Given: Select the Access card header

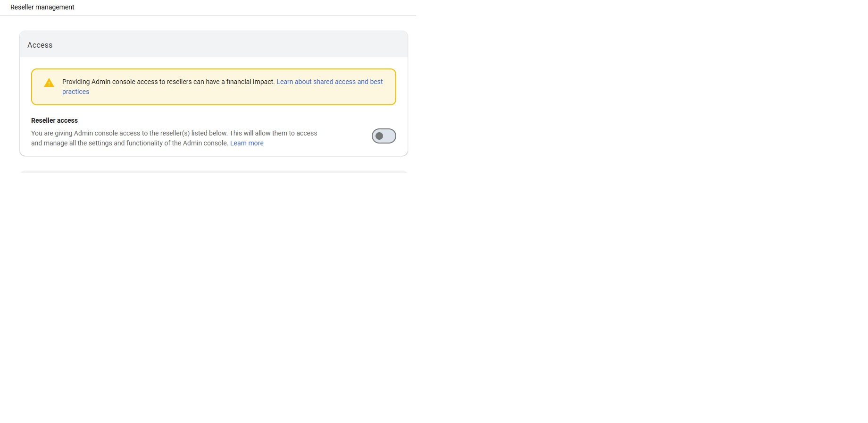Looking at the screenshot, I should click(x=214, y=44).
